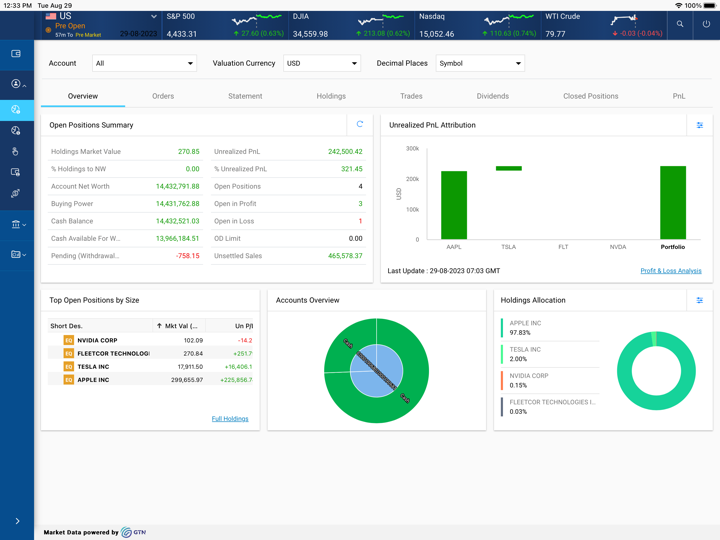Click the bank building icon in sidebar
Viewport: 720px width, 540px height.
[x=16, y=225]
